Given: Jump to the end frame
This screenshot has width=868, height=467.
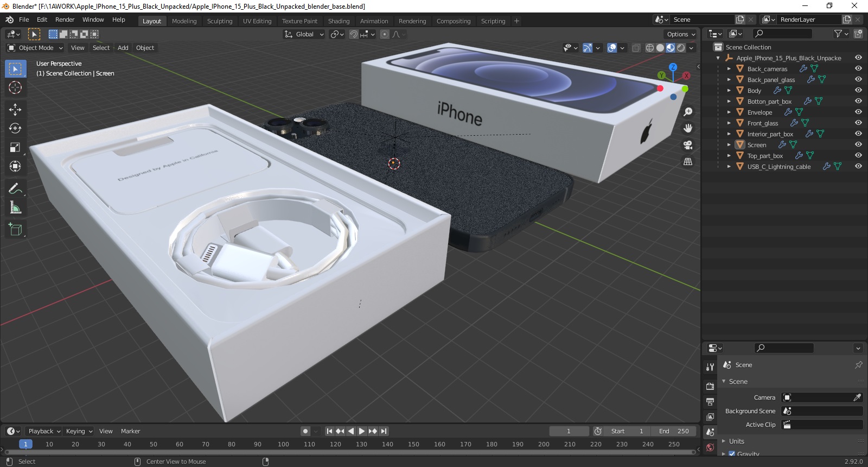Looking at the screenshot, I should tap(384, 431).
